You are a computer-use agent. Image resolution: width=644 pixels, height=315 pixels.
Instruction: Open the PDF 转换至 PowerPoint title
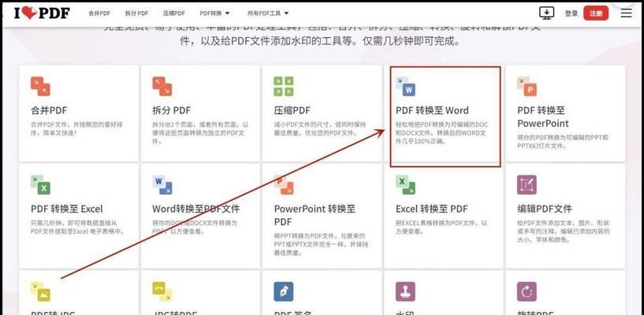(x=543, y=117)
